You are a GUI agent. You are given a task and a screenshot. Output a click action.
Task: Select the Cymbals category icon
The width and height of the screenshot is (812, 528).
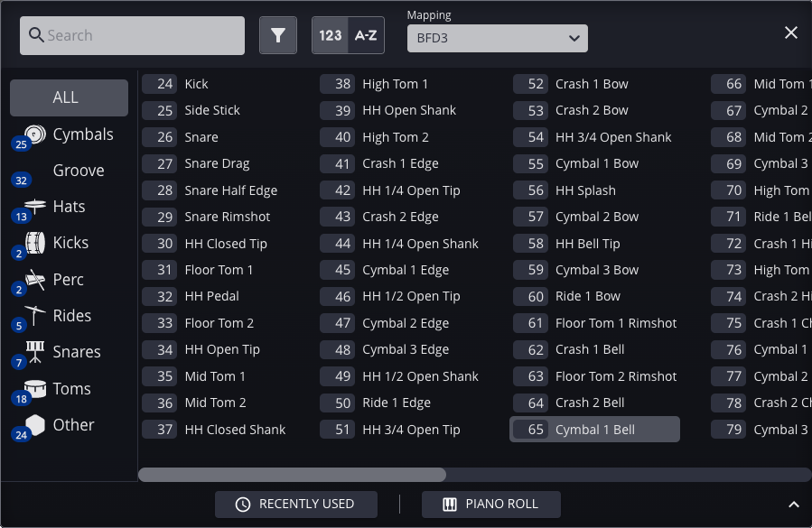(35, 134)
